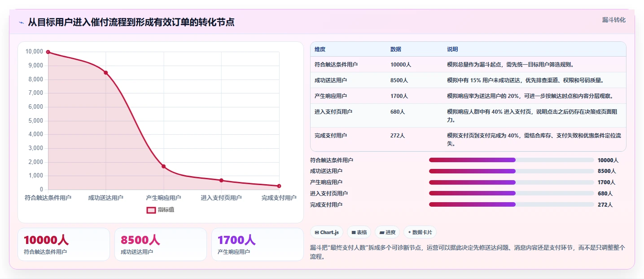The width and height of the screenshot is (644, 279).
Task: Click the 符合触达条件用户 x-axis label
Action: tap(48, 198)
